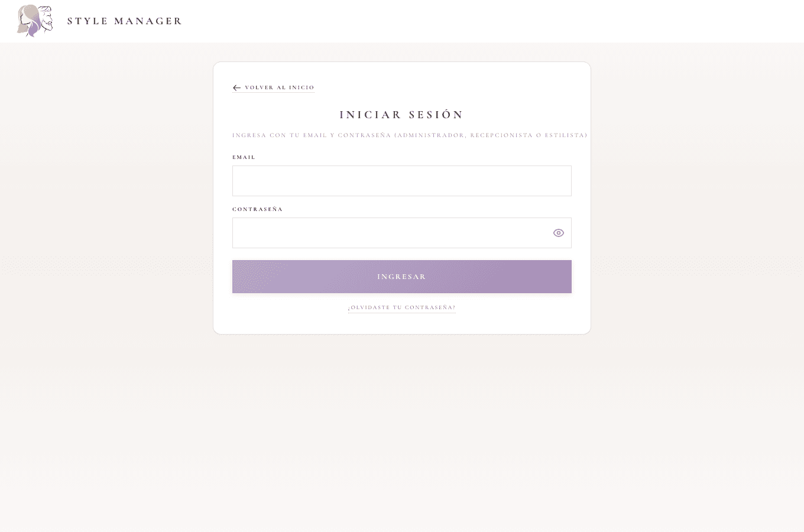Click the word "Manager" in the header
Image resolution: width=804 pixels, height=532 pixels.
click(148, 21)
